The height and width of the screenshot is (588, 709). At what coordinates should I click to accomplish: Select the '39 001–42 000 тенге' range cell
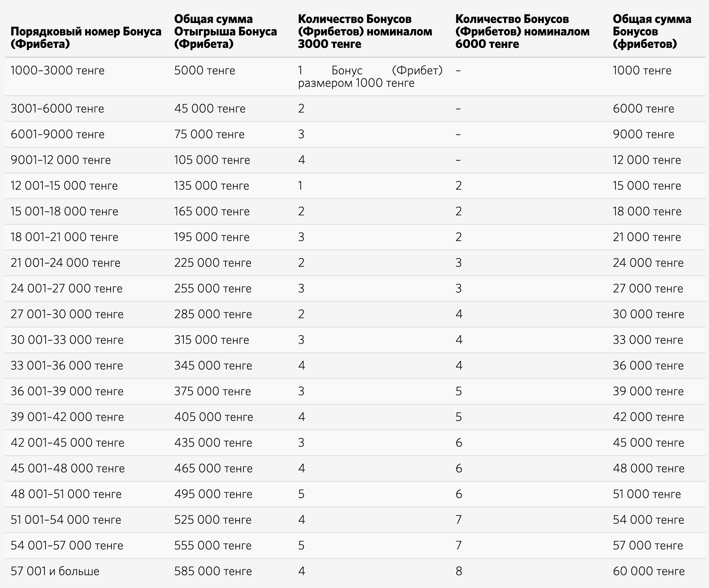click(67, 417)
